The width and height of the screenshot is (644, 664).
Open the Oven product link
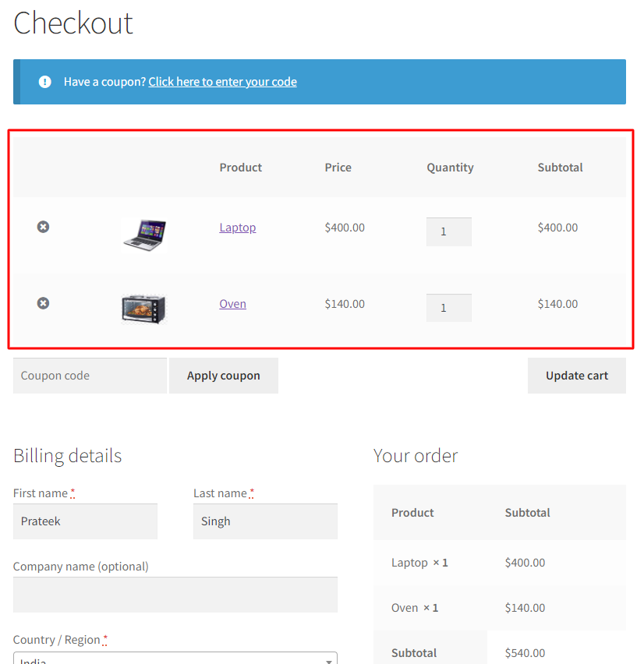[x=232, y=304]
